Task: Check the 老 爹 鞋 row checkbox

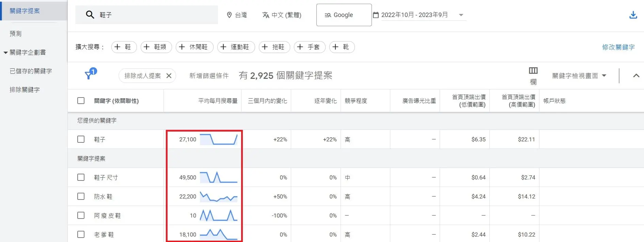Action: click(x=81, y=235)
